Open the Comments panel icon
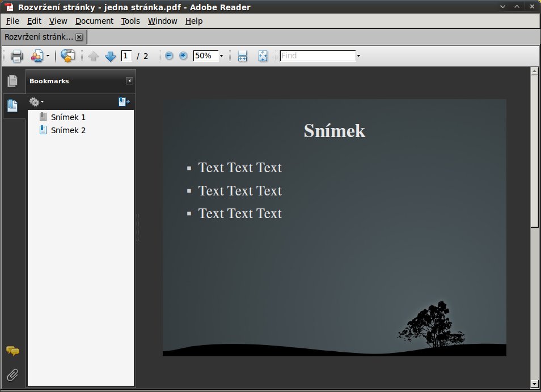The image size is (541, 392). (13, 351)
